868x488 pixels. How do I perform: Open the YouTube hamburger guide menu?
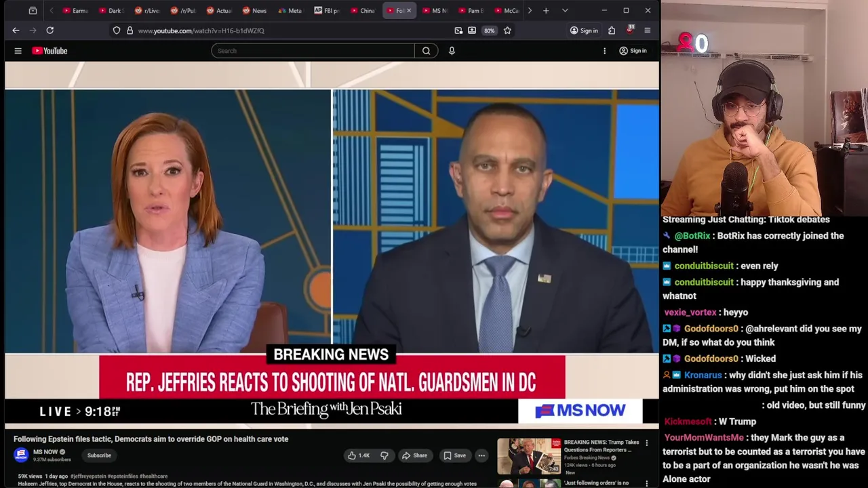coord(18,51)
